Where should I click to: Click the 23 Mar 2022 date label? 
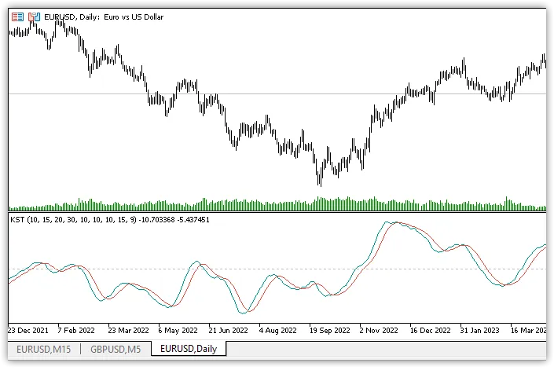130,331
